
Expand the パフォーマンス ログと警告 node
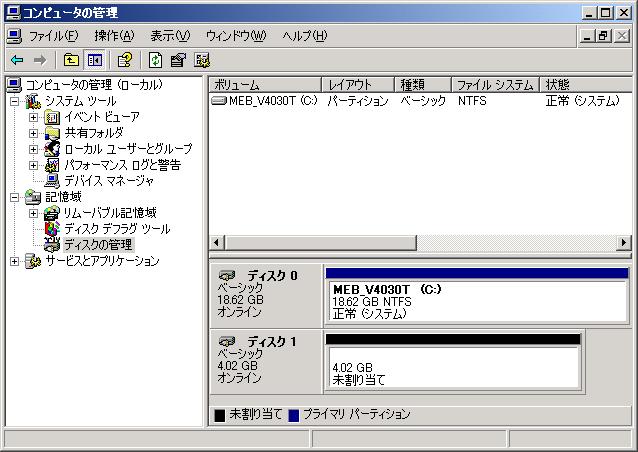coord(33,165)
